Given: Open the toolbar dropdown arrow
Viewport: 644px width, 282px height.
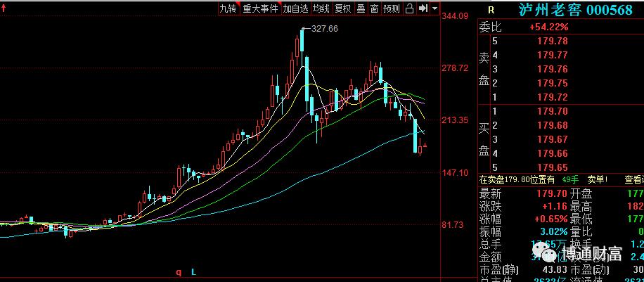Looking at the screenshot, I should 435,8.
